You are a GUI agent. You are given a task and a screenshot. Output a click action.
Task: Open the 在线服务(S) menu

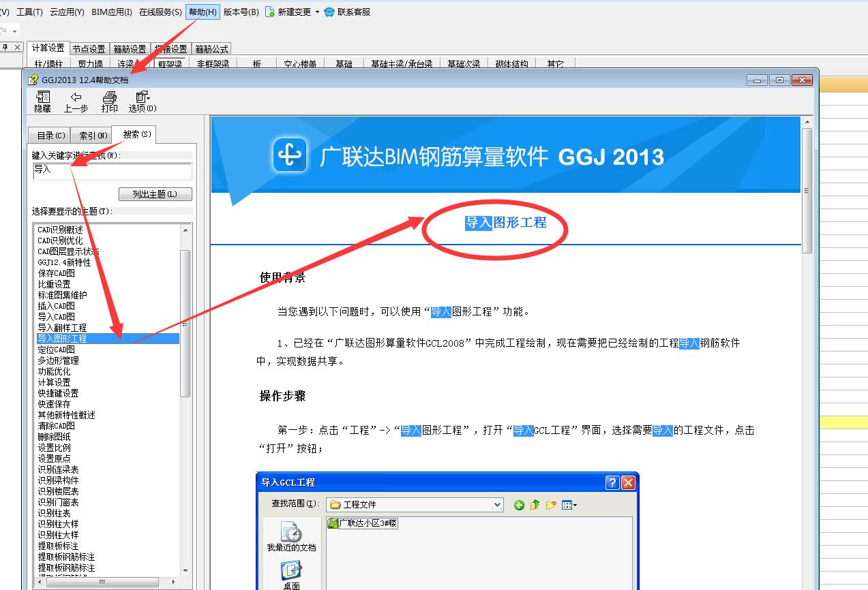click(x=160, y=12)
